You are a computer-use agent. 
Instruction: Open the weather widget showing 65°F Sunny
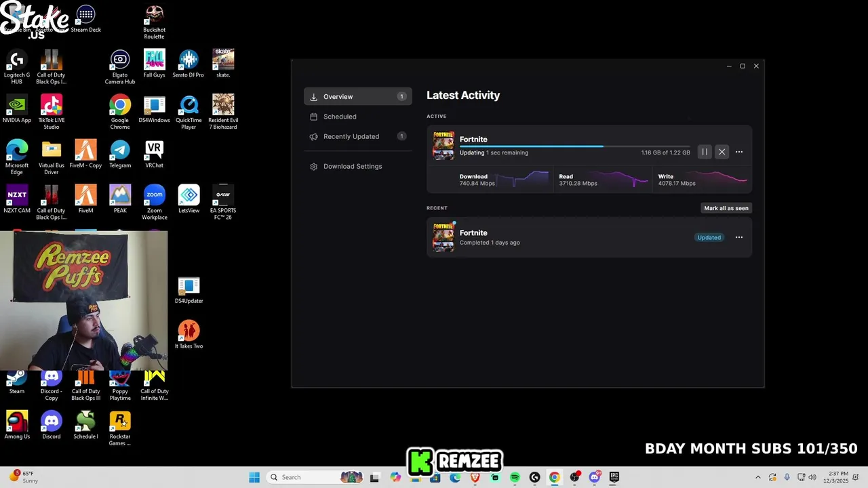tap(22, 477)
